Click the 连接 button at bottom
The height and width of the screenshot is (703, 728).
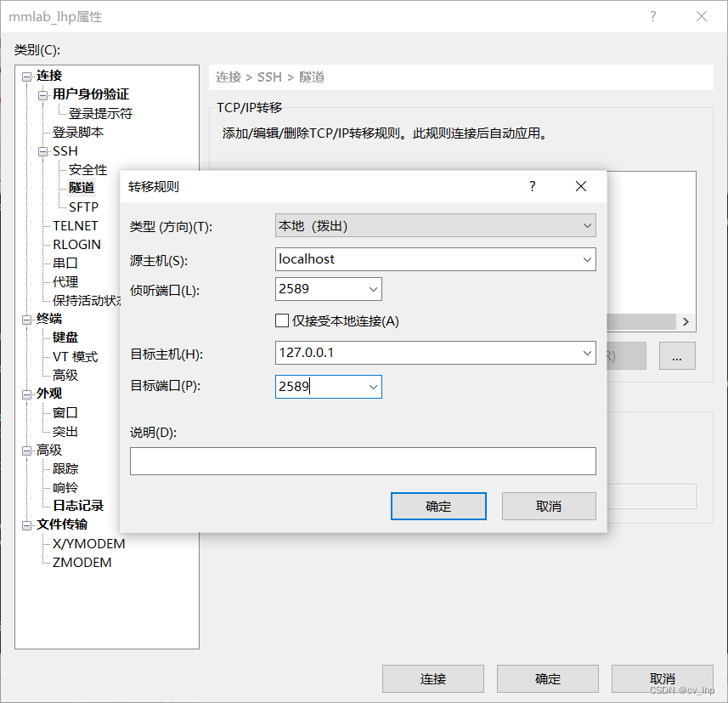click(432, 679)
